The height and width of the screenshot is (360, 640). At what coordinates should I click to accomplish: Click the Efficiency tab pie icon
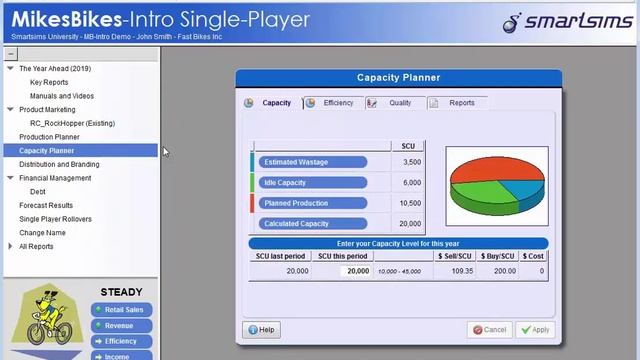pos(311,103)
